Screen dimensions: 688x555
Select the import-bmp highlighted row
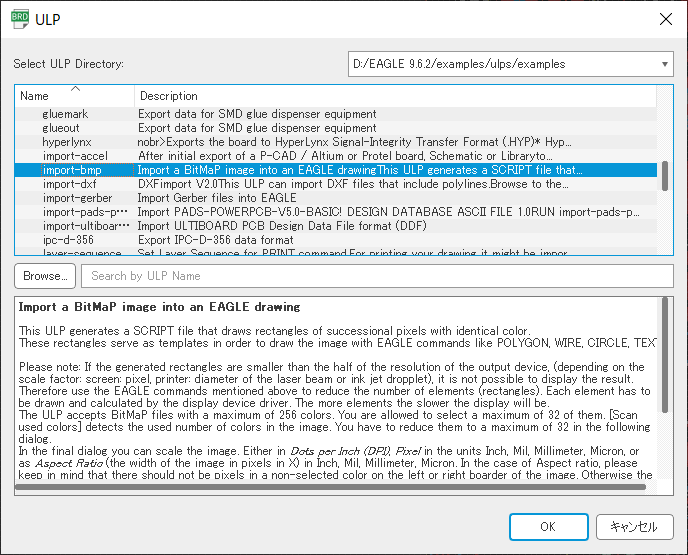[x=72, y=170]
